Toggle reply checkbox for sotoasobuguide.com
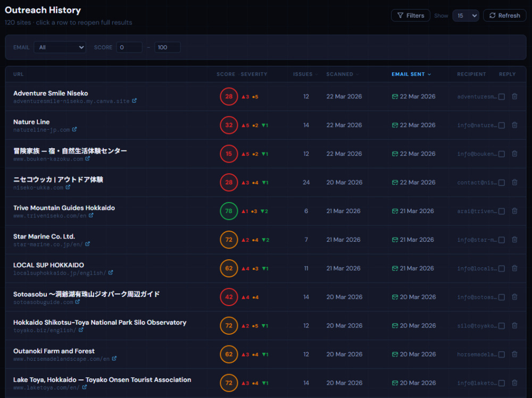532x398 pixels. (502, 297)
